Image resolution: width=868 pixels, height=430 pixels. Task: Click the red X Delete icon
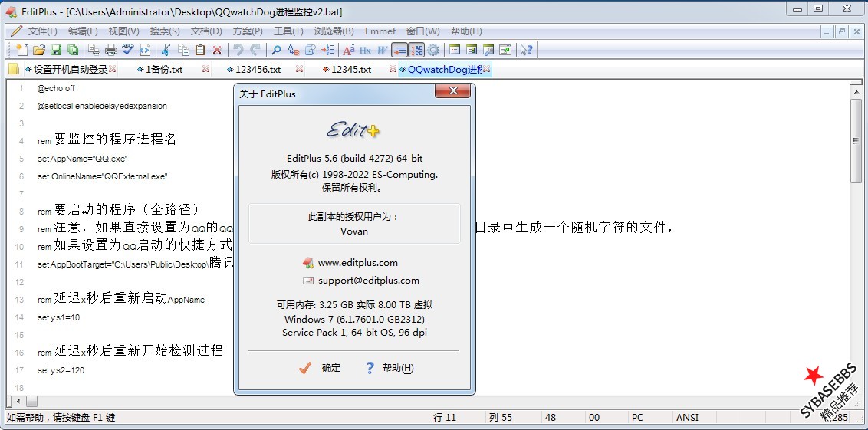click(217, 50)
